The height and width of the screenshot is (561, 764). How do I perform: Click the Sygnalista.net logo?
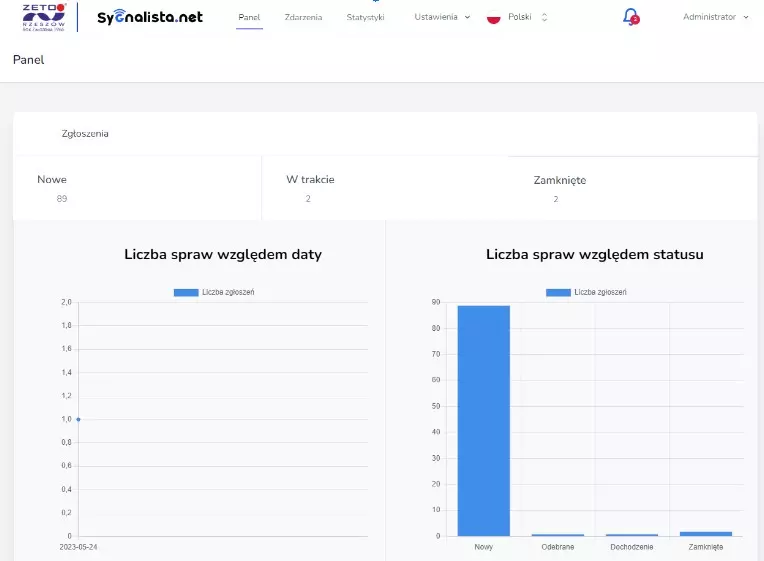click(x=150, y=17)
